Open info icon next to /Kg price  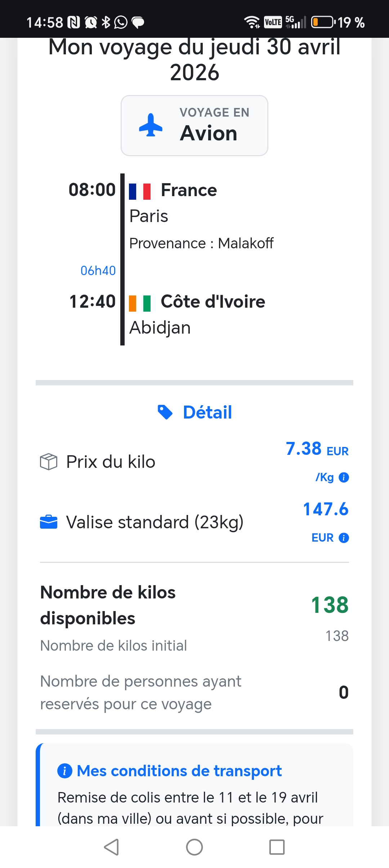click(344, 477)
